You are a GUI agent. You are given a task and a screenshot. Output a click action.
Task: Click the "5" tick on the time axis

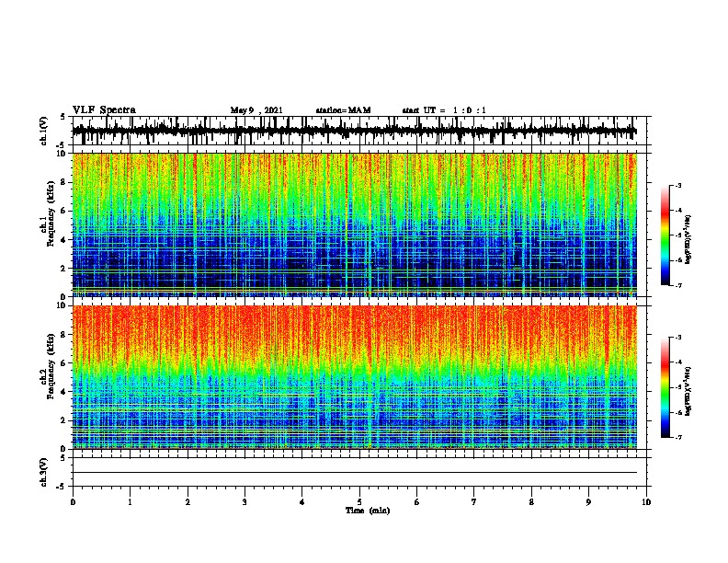(x=359, y=502)
